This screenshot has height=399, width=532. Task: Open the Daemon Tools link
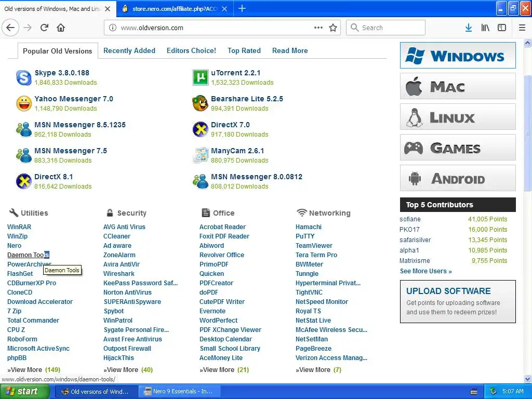tap(28, 255)
